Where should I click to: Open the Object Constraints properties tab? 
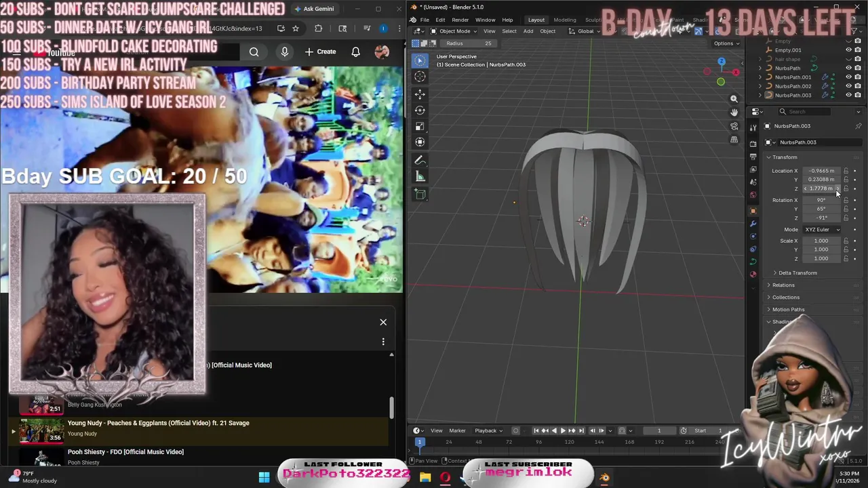(x=753, y=249)
